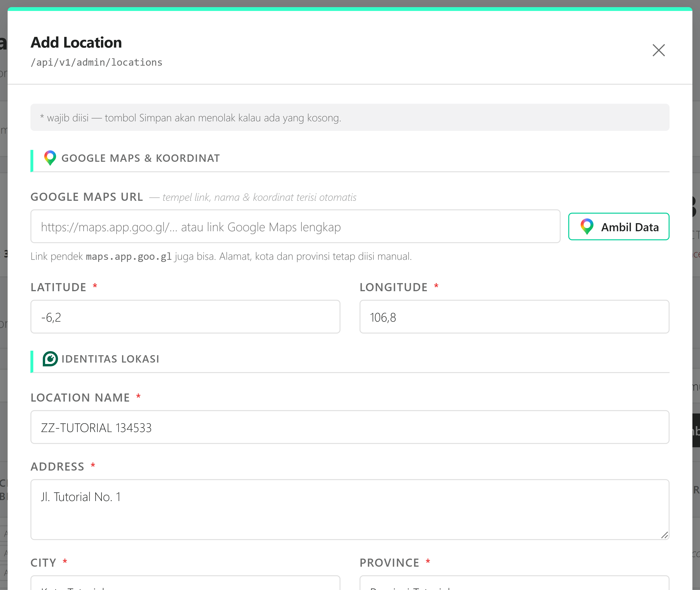Click inside the Address textarea
The height and width of the screenshot is (590, 700).
350,509
